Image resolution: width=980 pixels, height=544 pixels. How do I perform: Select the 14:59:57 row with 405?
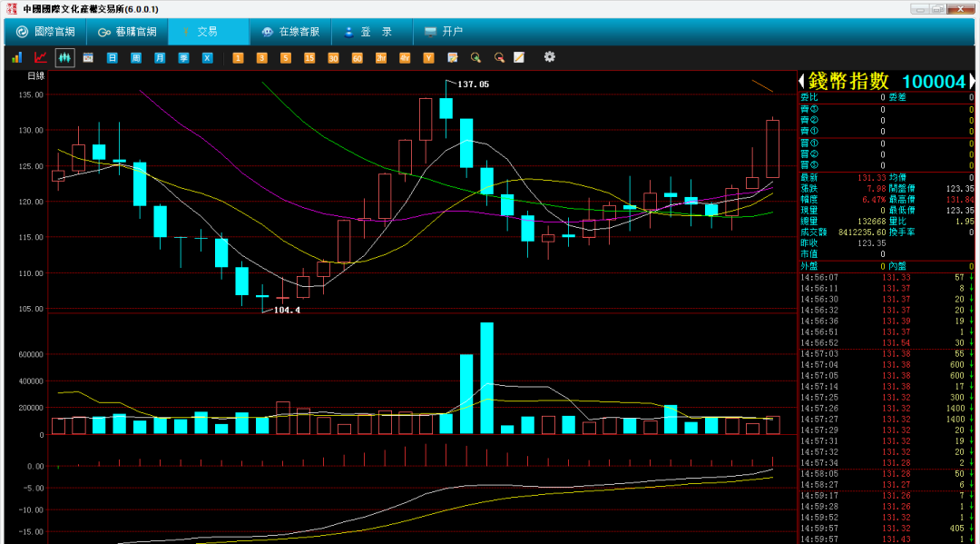(887, 529)
